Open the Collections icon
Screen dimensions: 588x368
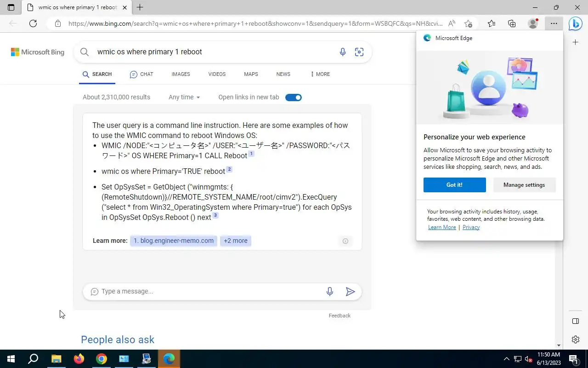tap(512, 23)
